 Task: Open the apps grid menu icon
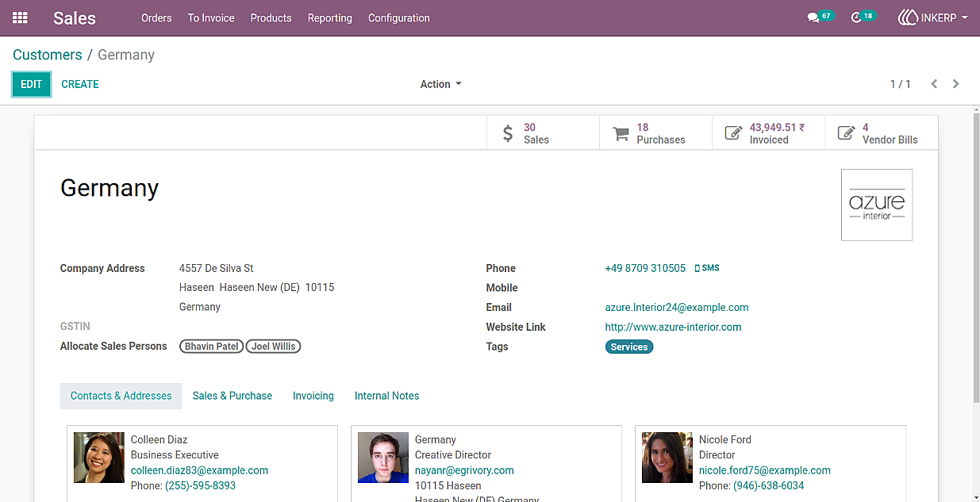tap(20, 17)
